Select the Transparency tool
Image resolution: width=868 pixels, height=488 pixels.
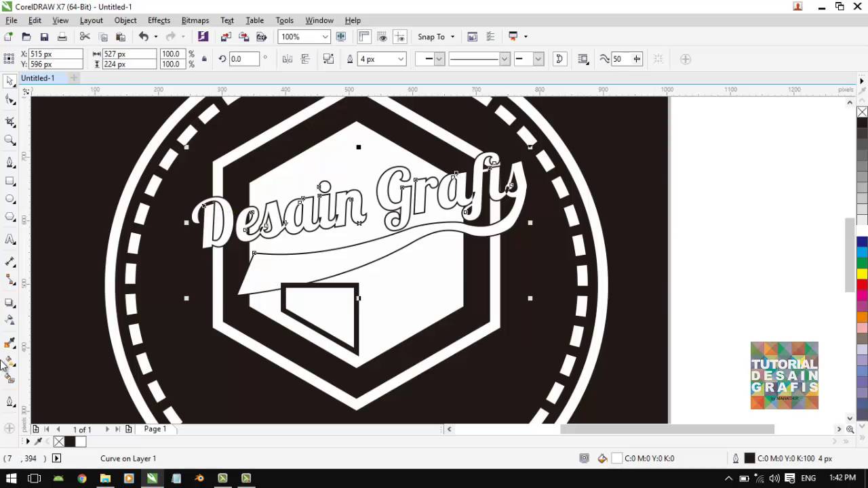pyautogui.click(x=9, y=320)
